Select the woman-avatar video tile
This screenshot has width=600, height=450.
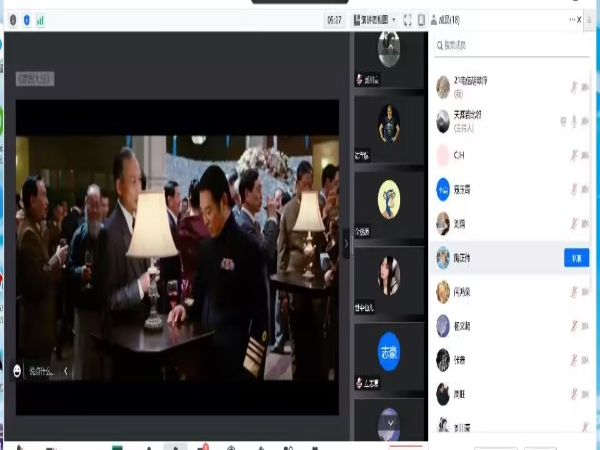[389, 280]
